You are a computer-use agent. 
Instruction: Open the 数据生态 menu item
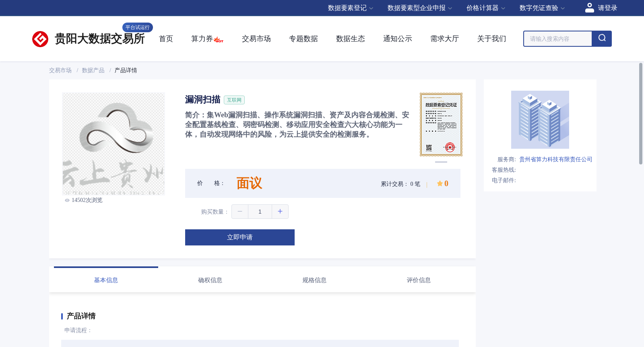click(x=351, y=39)
